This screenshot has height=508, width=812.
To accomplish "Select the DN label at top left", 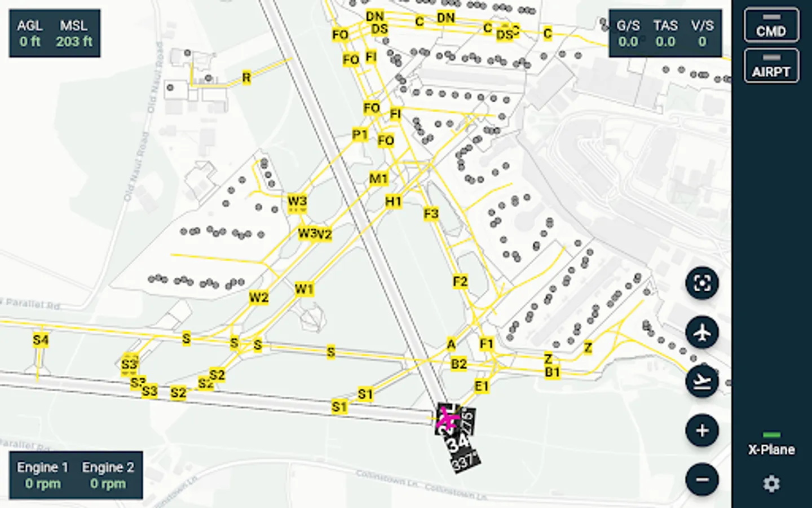I will [375, 16].
